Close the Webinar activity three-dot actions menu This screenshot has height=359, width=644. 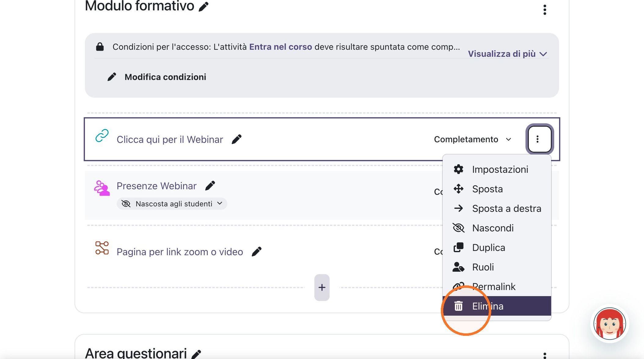pos(540,139)
